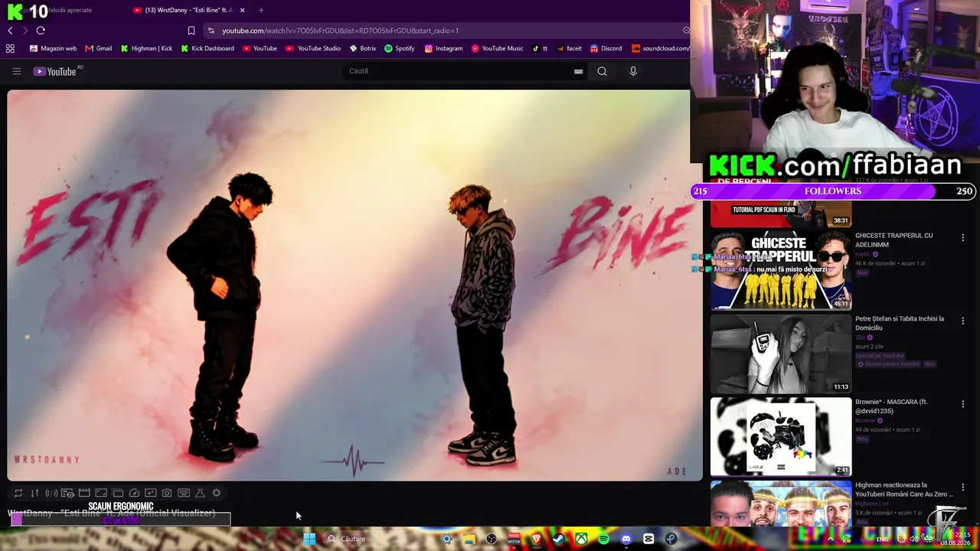Open a new browser tab with the plus button
This screenshot has height=551, width=980.
pyautogui.click(x=261, y=10)
